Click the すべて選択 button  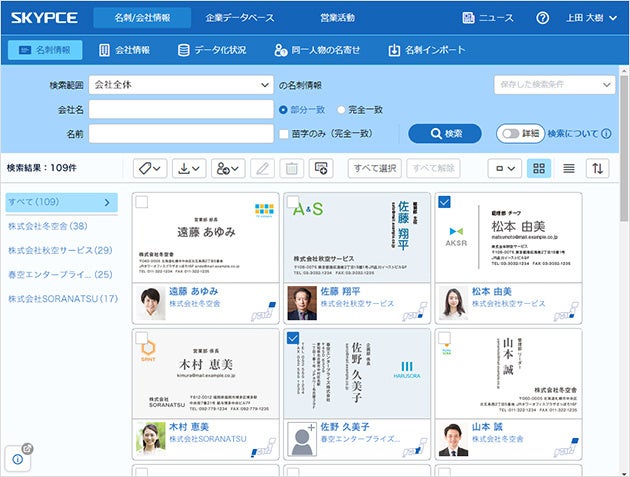pos(374,168)
